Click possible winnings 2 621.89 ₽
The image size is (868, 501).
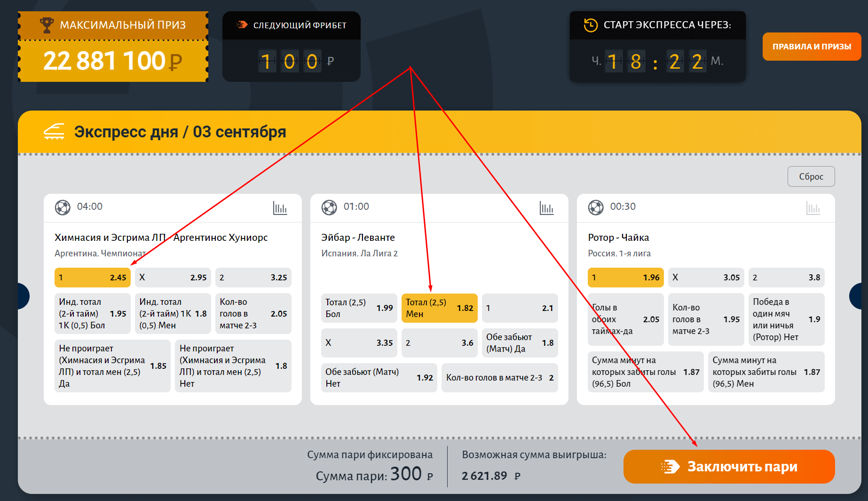click(x=491, y=476)
